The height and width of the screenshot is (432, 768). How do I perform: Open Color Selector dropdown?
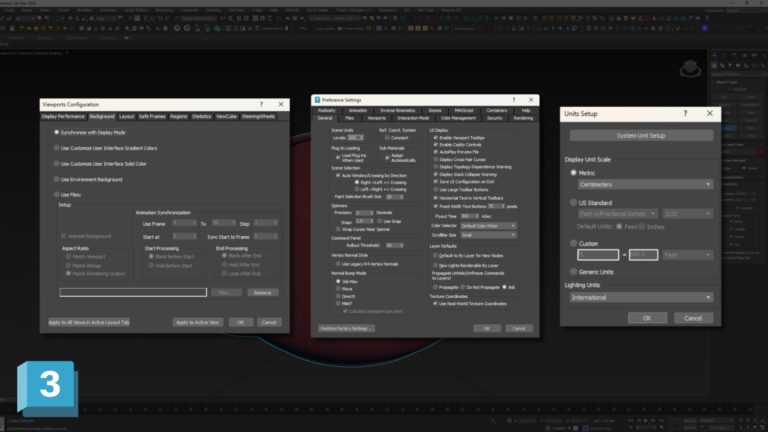pyautogui.click(x=488, y=226)
